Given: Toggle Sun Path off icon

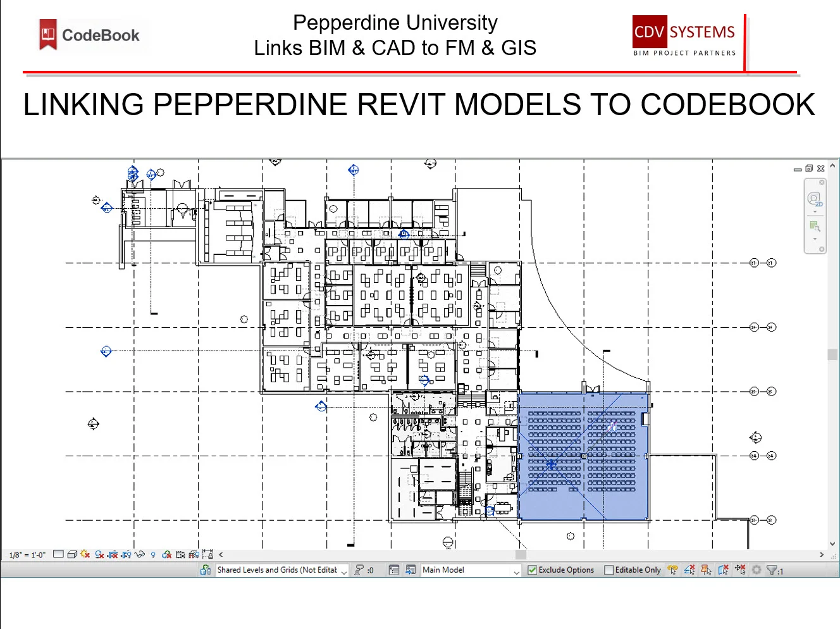Looking at the screenshot, I should 85,554.
